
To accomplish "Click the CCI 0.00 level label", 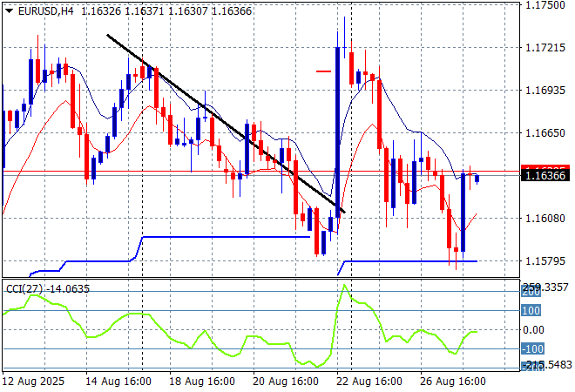I will click(533, 329).
